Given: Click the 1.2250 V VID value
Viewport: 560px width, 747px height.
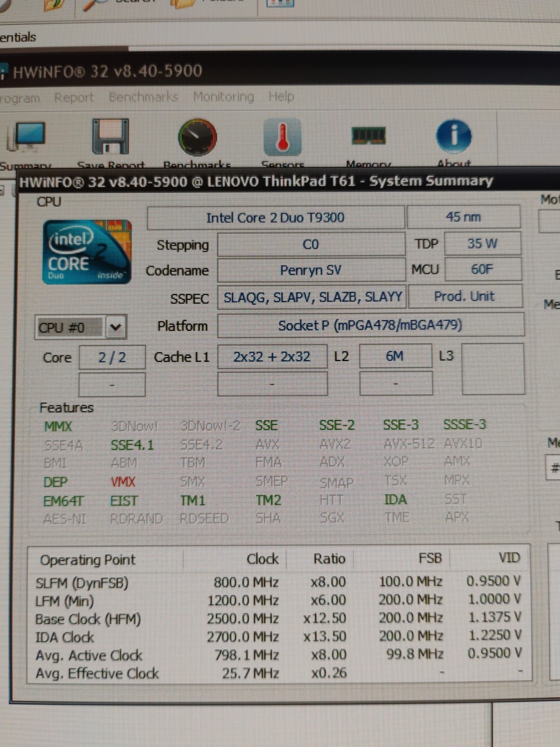Looking at the screenshot, I should (x=495, y=635).
